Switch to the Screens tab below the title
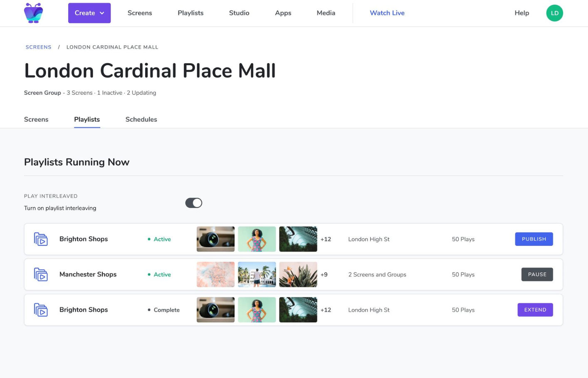This screenshot has width=588, height=378. pyautogui.click(x=36, y=119)
